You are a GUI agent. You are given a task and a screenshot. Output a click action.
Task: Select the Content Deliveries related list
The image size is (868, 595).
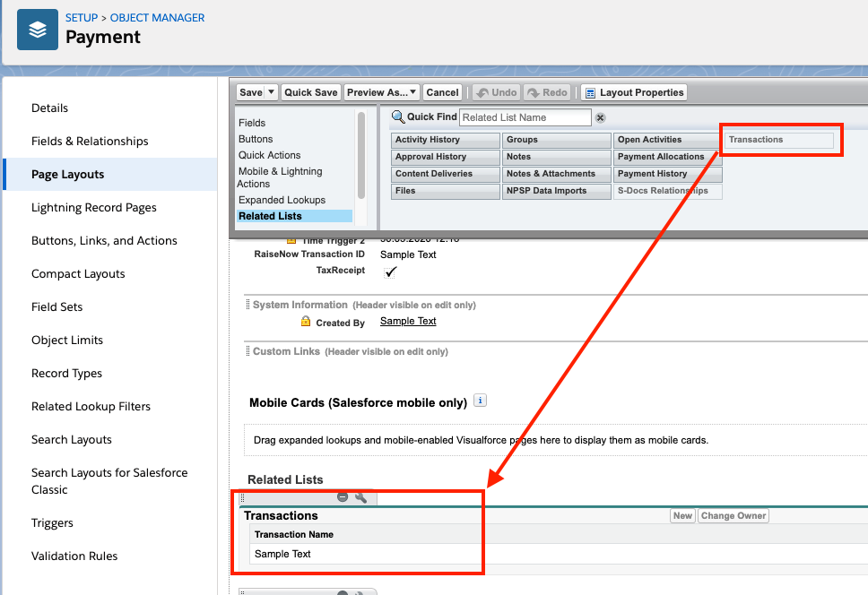pos(445,174)
